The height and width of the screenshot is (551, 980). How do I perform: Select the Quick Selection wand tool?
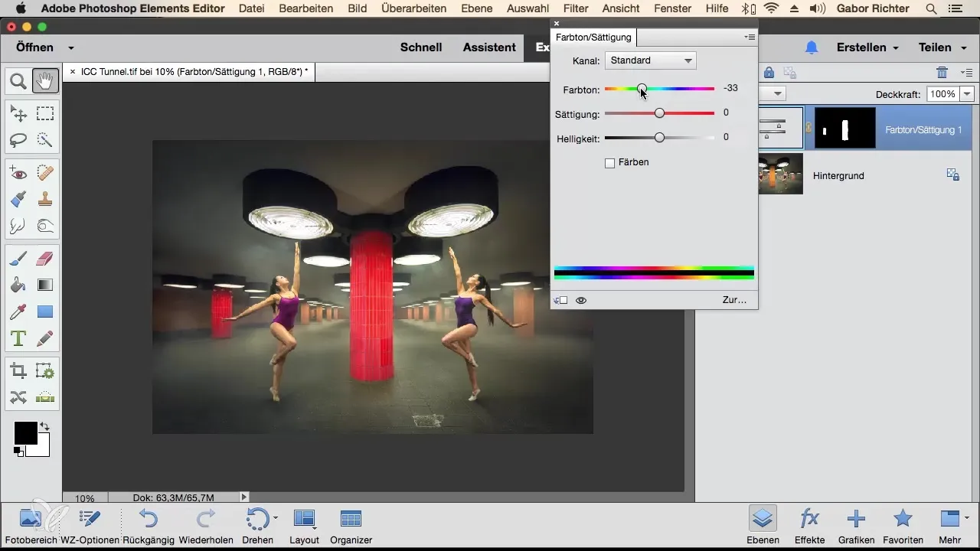pos(45,140)
